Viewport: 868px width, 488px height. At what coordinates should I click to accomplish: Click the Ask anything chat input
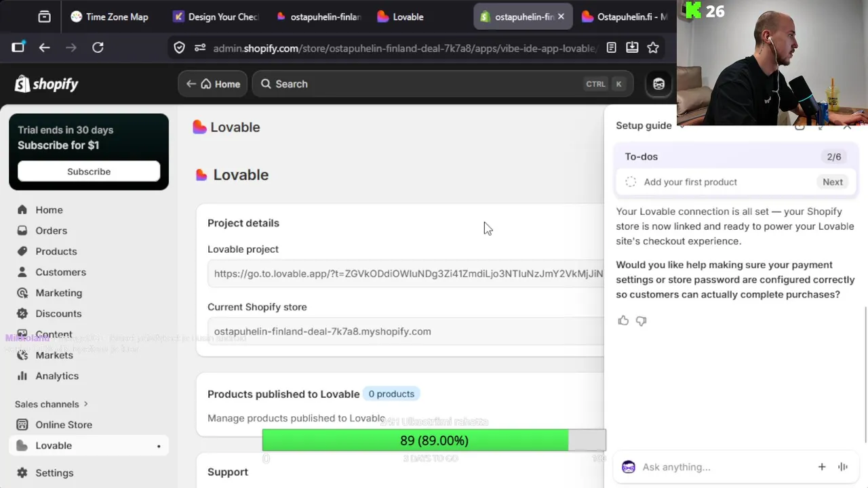pos(726,467)
